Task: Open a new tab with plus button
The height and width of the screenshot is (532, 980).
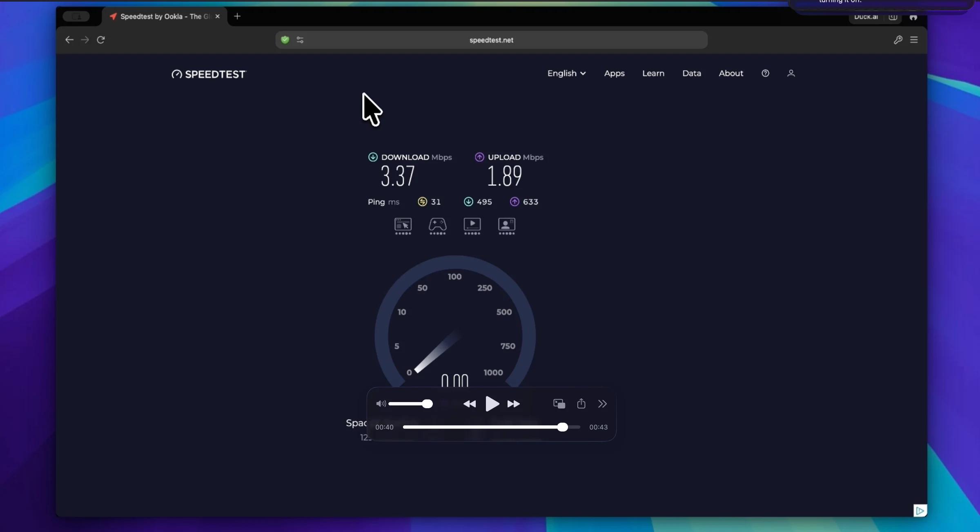Action: 237,16
